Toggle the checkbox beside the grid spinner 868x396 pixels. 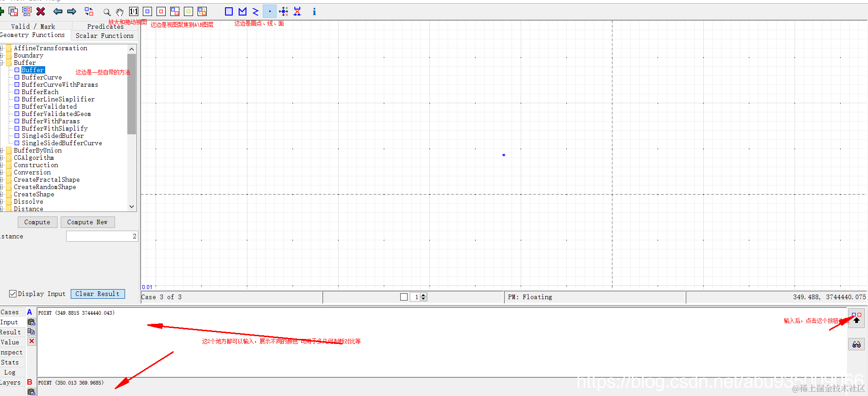404,297
